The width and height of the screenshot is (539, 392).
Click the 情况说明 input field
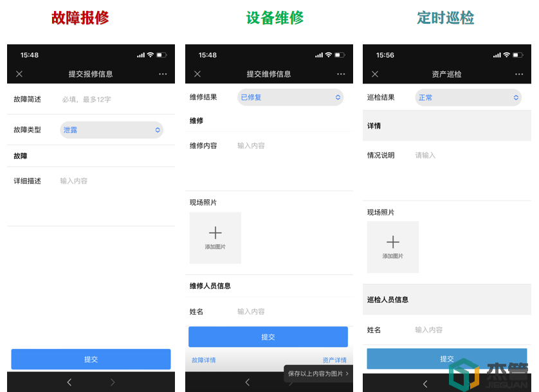tap(470, 174)
